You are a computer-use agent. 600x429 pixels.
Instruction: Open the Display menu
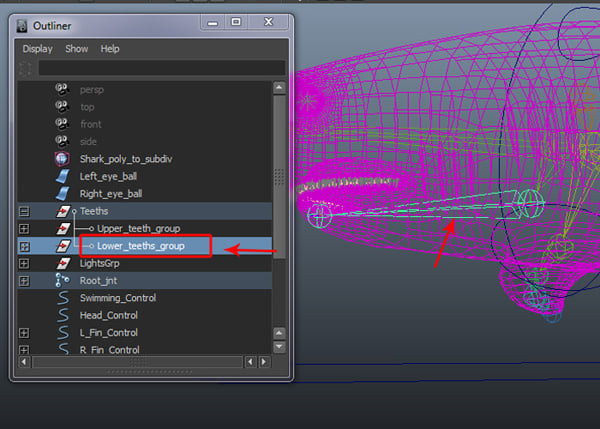[38, 48]
